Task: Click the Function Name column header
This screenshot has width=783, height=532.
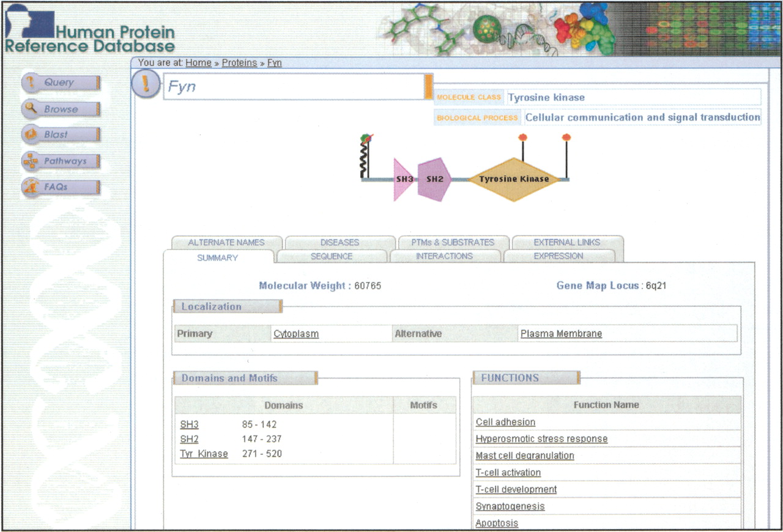Action: click(x=606, y=405)
